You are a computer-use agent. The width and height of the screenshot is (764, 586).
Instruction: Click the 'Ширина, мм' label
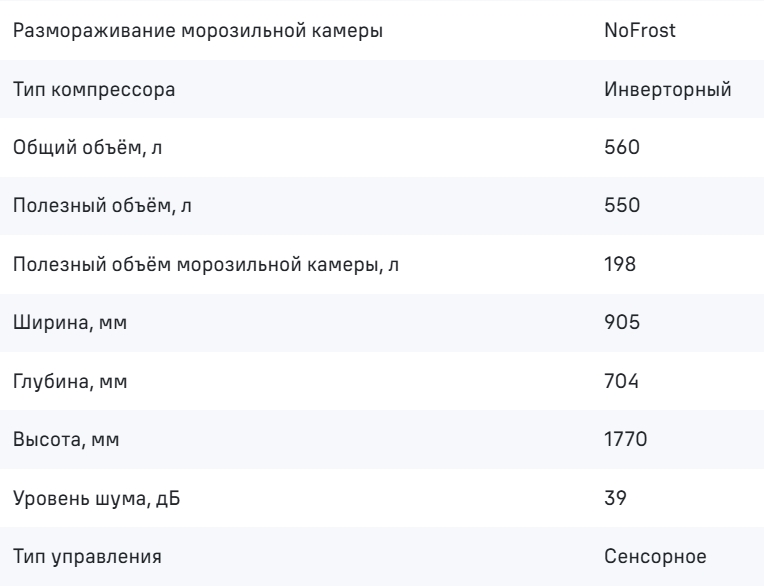point(70,322)
